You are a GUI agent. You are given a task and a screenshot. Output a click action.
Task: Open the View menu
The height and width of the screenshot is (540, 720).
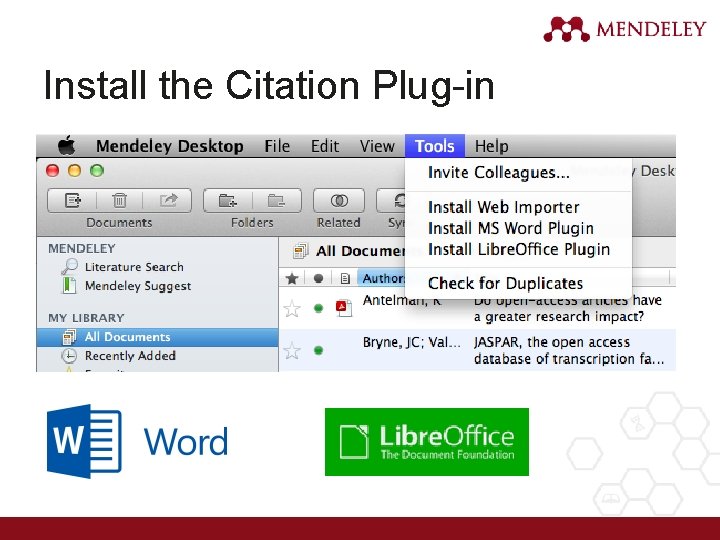(377, 146)
